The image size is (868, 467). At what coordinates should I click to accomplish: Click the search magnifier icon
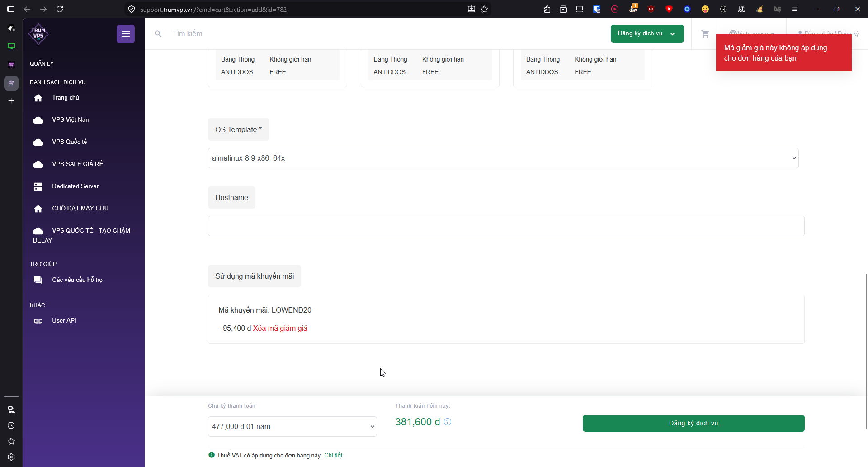[158, 34]
